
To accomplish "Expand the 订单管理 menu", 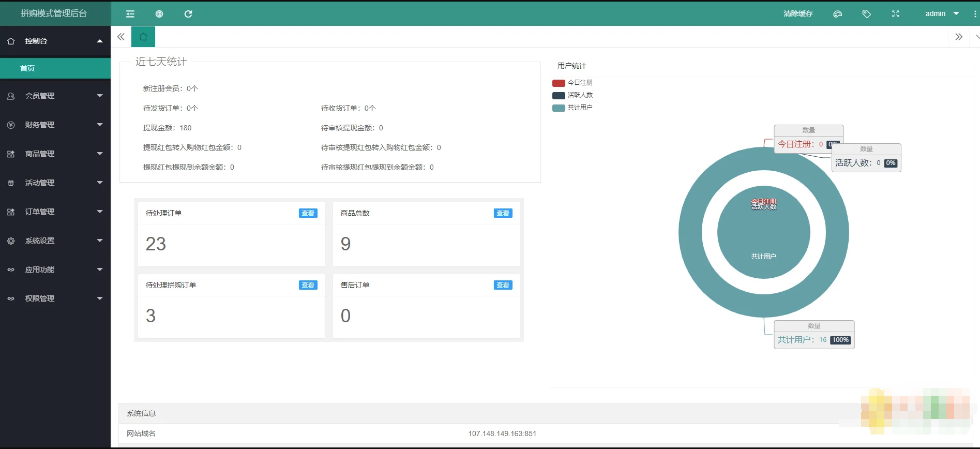I will pos(100,212).
